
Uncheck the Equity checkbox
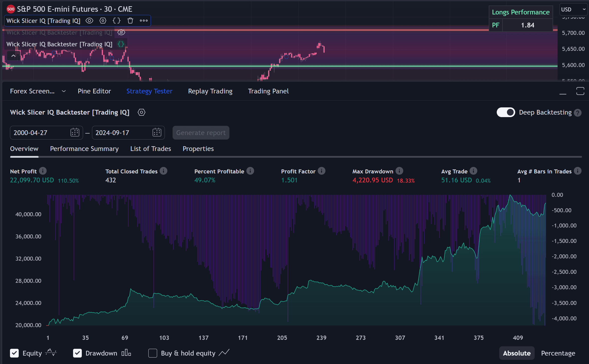14,353
